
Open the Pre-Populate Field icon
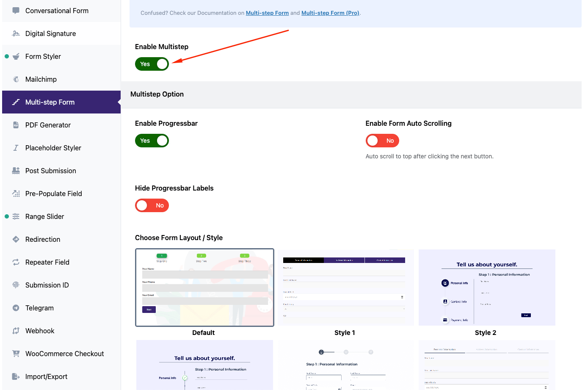coord(17,194)
